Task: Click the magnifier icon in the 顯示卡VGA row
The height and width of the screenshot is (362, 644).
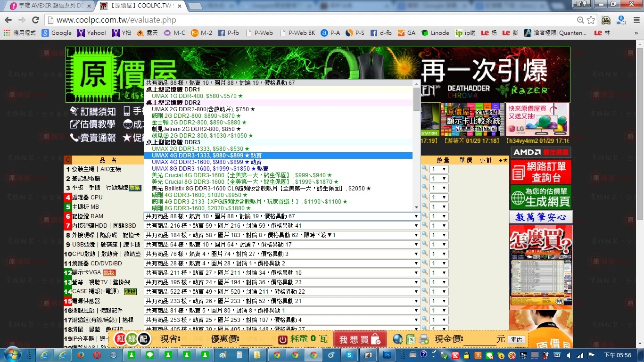Action: click(424, 272)
